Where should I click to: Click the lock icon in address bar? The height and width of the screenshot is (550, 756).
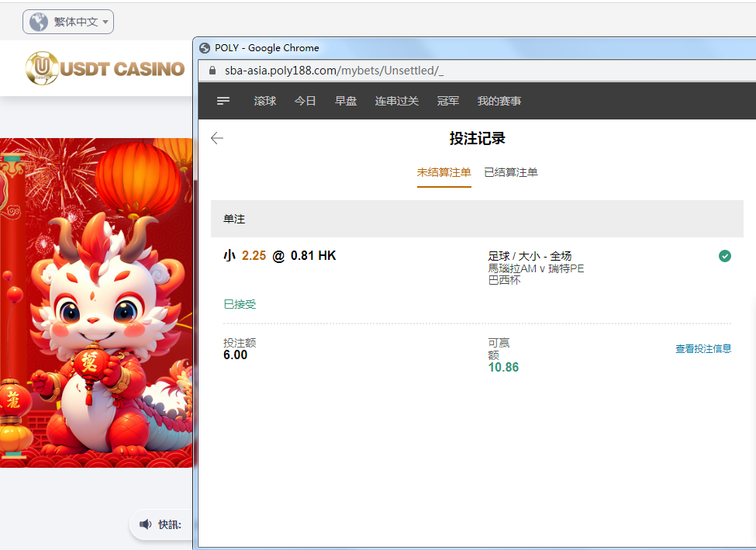pos(212,71)
